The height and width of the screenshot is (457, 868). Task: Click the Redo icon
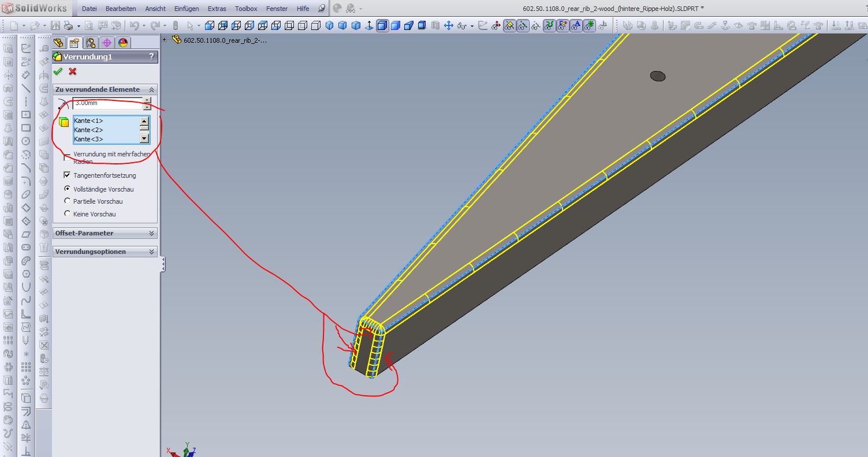155,25
